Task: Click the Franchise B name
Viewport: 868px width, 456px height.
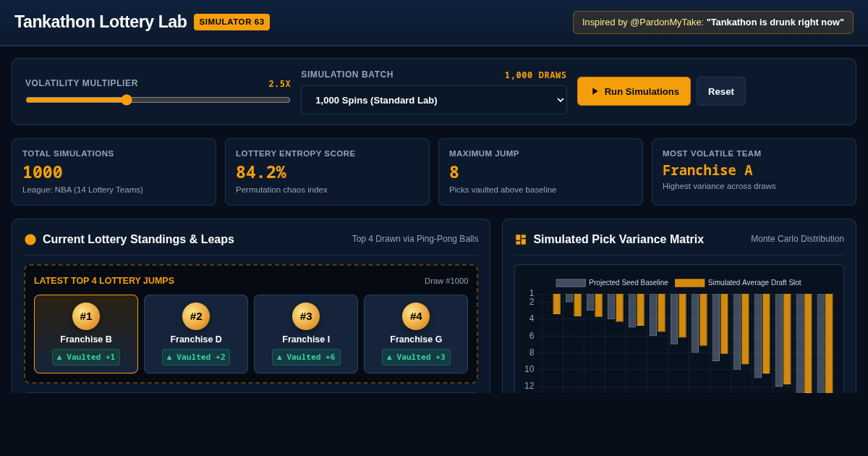Action: [x=86, y=339]
